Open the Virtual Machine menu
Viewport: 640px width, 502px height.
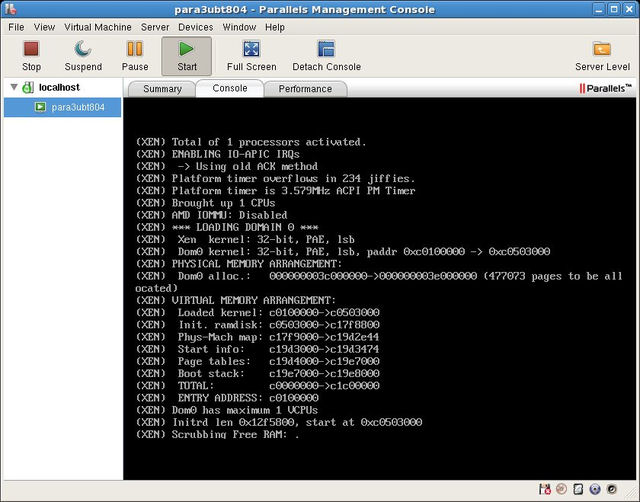pos(98,27)
